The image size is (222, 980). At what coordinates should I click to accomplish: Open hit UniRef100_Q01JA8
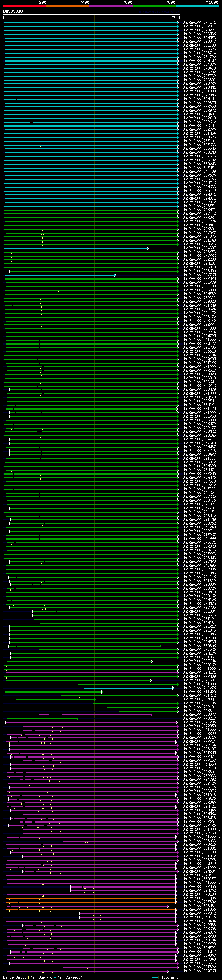[x=199, y=241]
